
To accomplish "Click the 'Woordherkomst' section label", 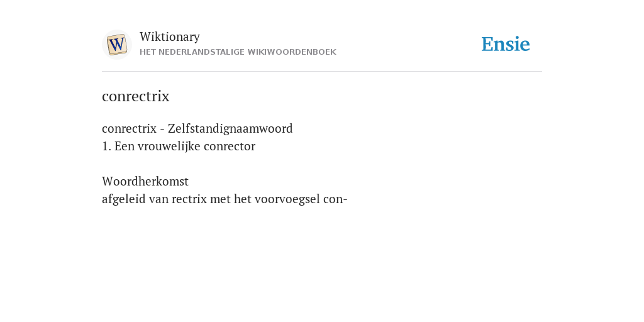I will pos(145,181).
